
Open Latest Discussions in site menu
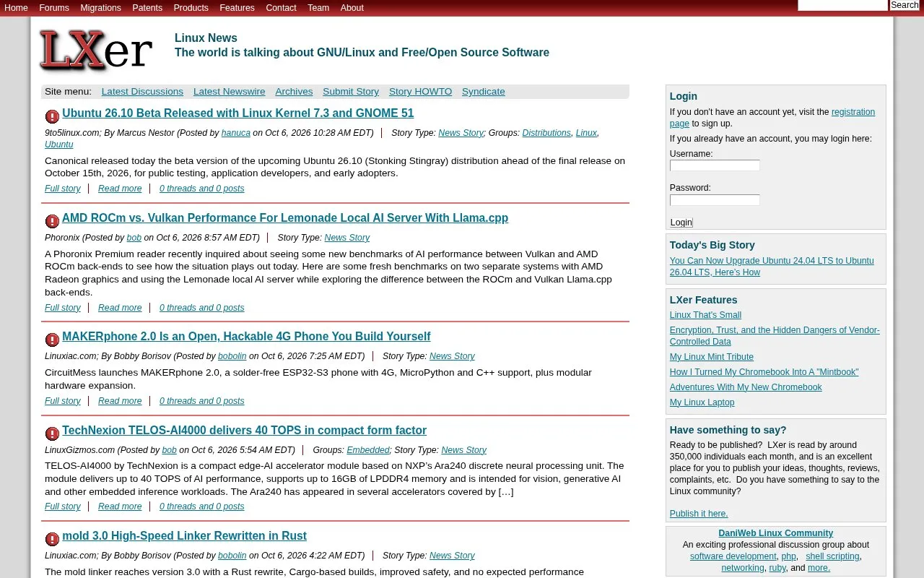[x=142, y=92]
